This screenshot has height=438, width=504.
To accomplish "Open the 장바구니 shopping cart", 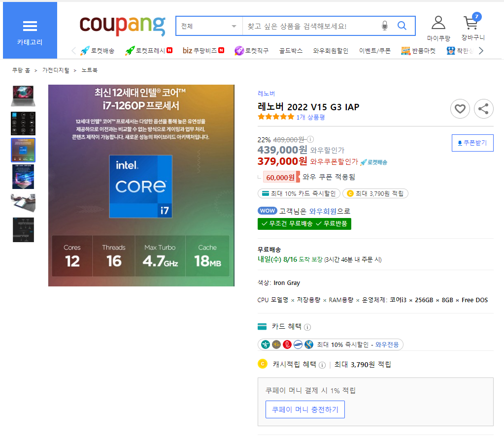I will coord(473,27).
